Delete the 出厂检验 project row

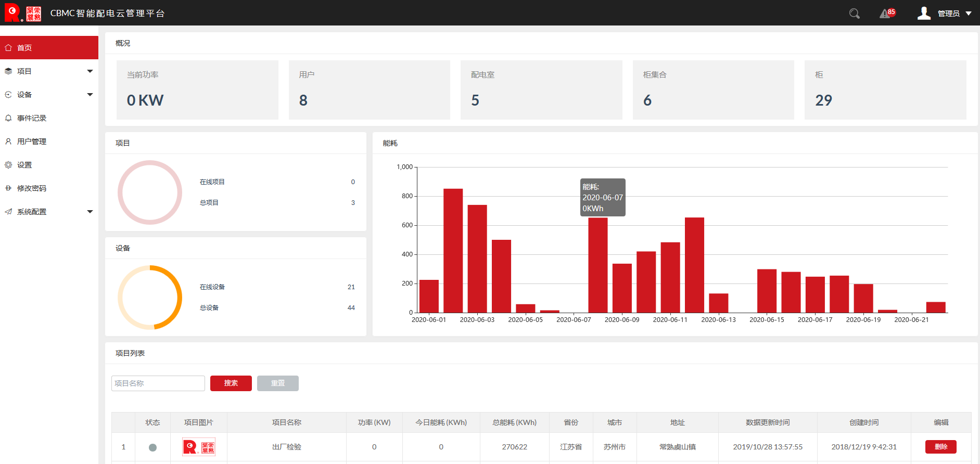[x=940, y=447]
